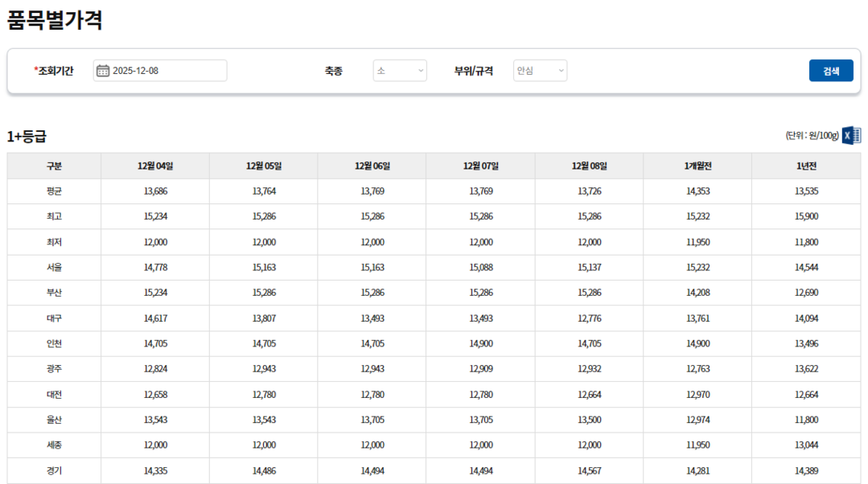Click the 1+등급 section heading

point(27,137)
